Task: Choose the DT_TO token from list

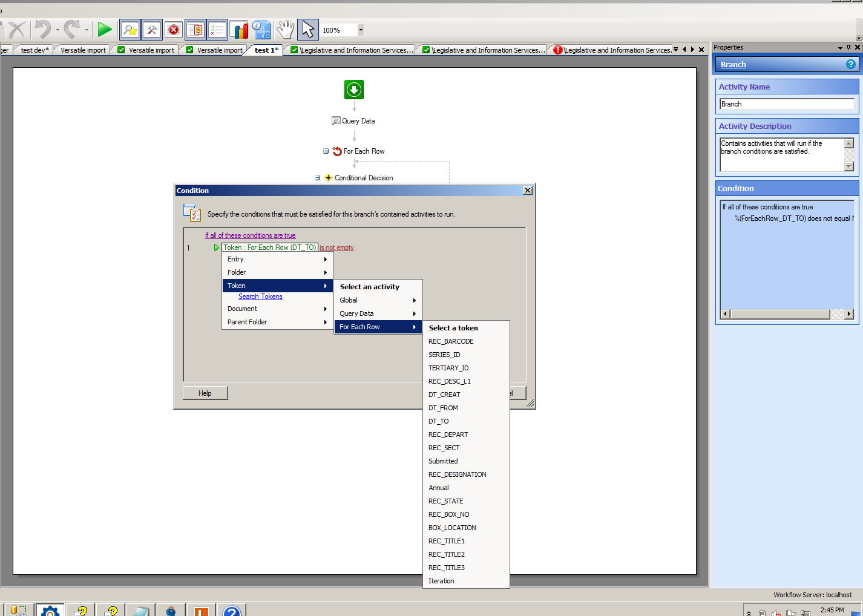Action: [439, 421]
